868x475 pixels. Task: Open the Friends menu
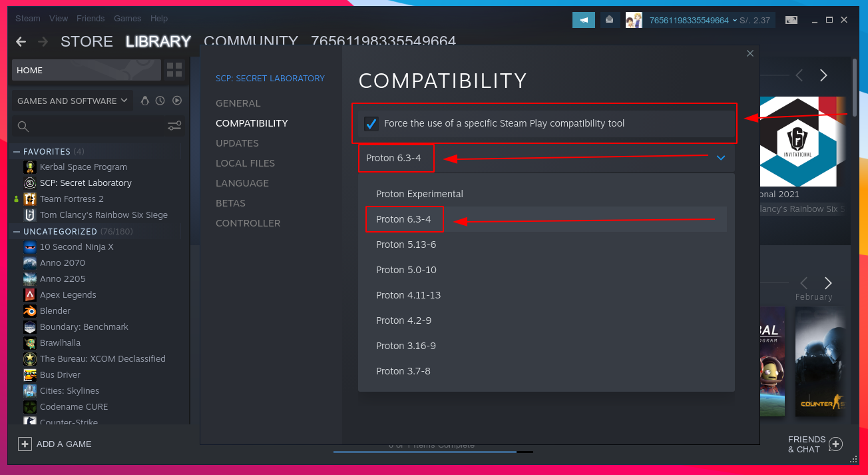[91, 19]
